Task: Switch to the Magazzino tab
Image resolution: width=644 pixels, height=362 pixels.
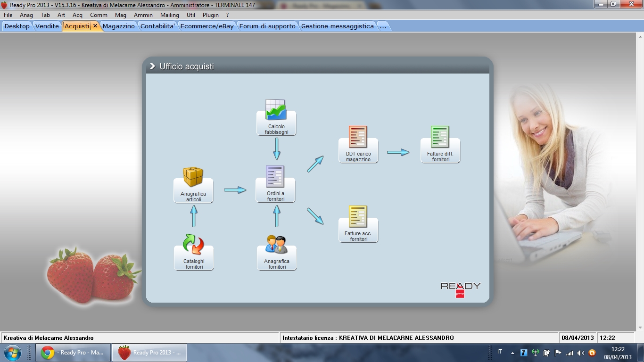Action: (119, 26)
